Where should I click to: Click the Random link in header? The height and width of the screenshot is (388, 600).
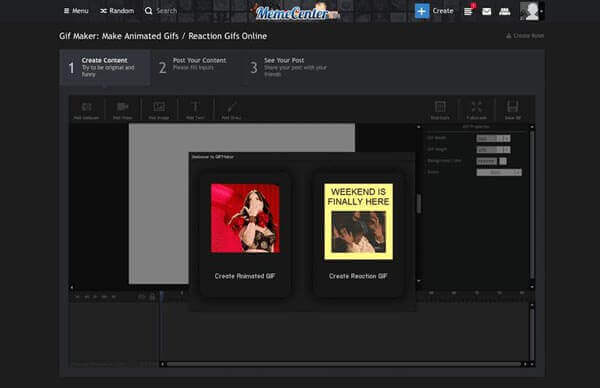117,11
